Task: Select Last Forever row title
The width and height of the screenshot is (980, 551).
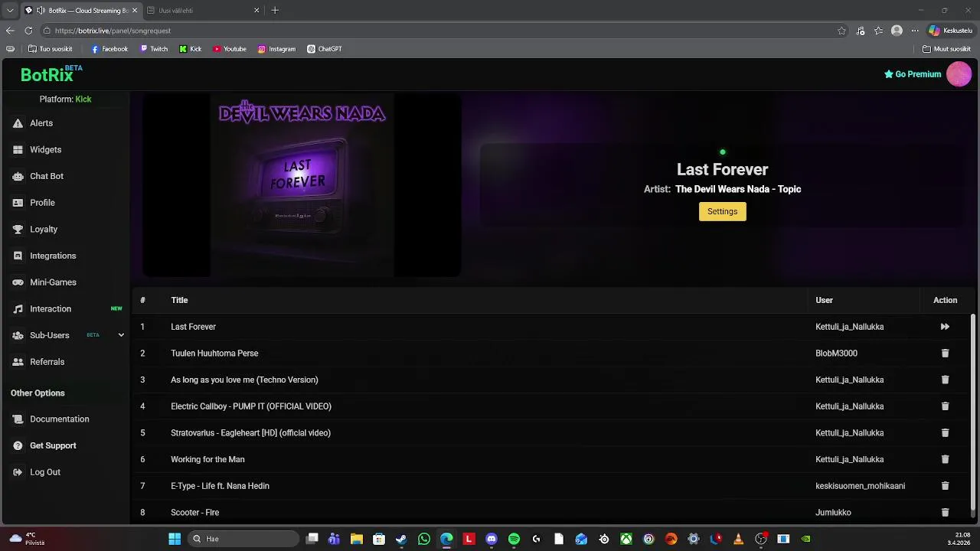Action: pyautogui.click(x=193, y=327)
